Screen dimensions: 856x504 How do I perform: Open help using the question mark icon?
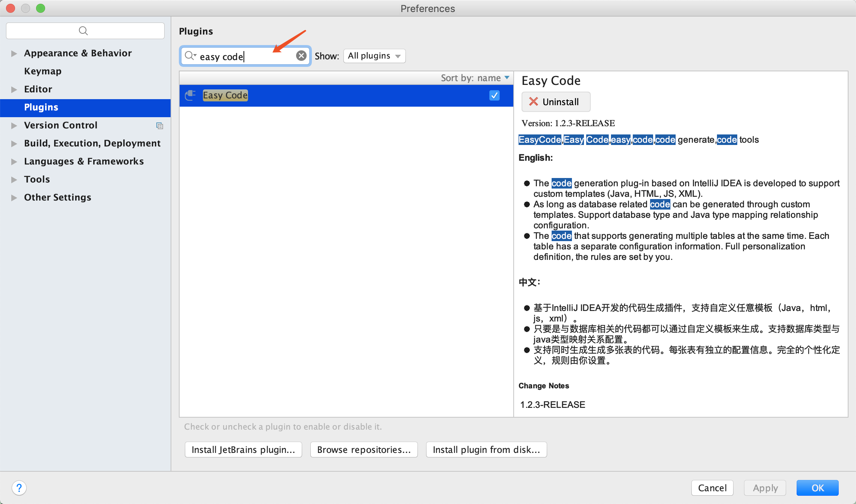tap(19, 488)
